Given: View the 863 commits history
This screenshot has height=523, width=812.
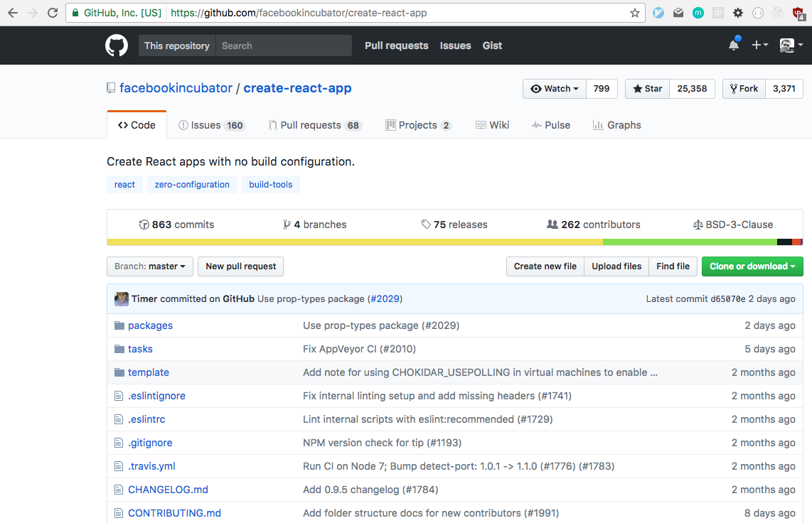Looking at the screenshot, I should coord(176,225).
